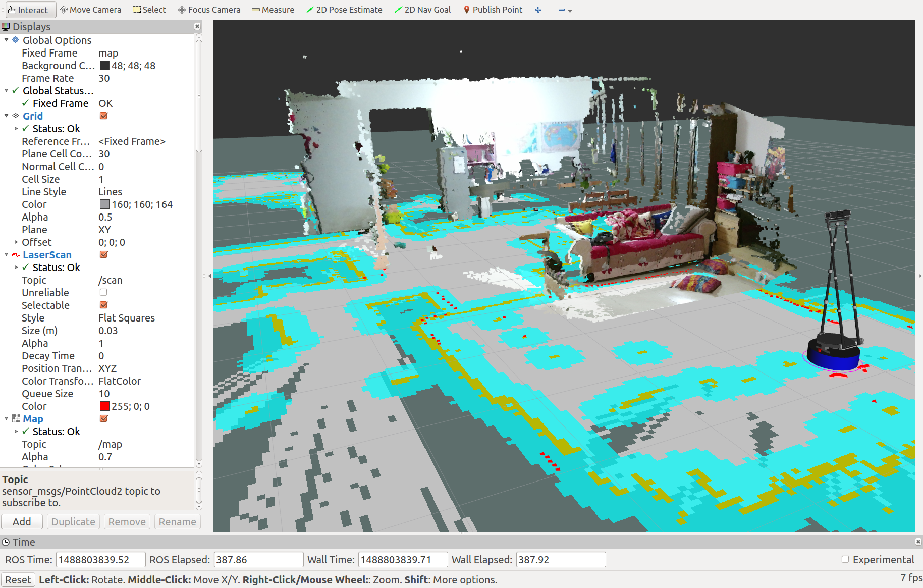Click the Add display button

[22, 521]
